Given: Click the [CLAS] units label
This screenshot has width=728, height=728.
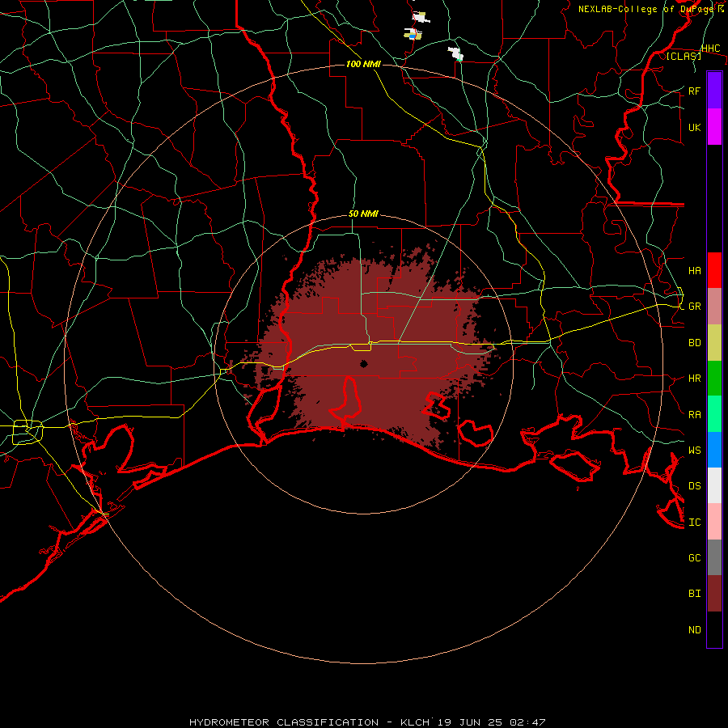Looking at the screenshot, I should pos(684,56).
